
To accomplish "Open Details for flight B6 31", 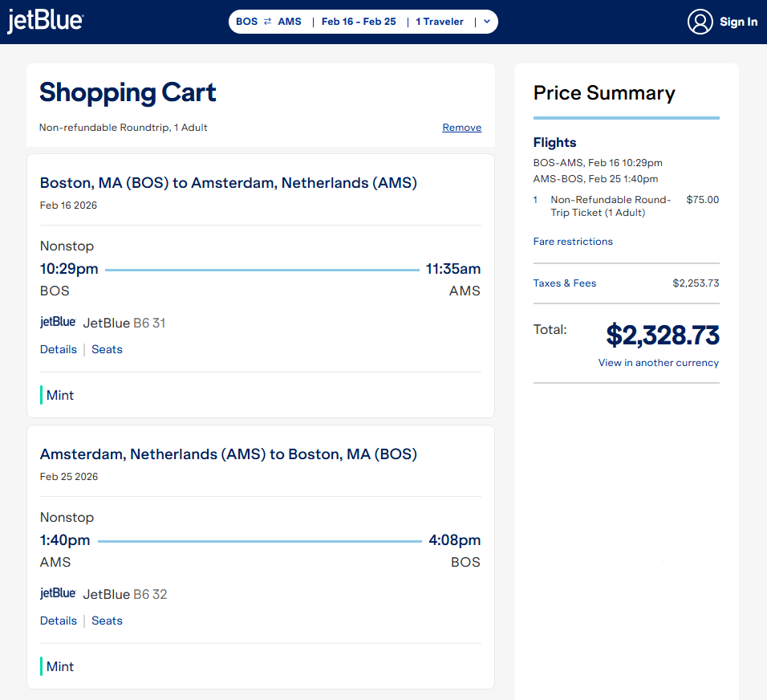I will click(59, 349).
